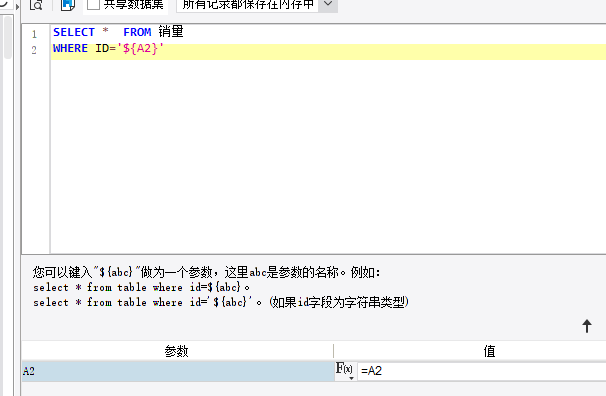Select the A2 parameter row

point(178,371)
